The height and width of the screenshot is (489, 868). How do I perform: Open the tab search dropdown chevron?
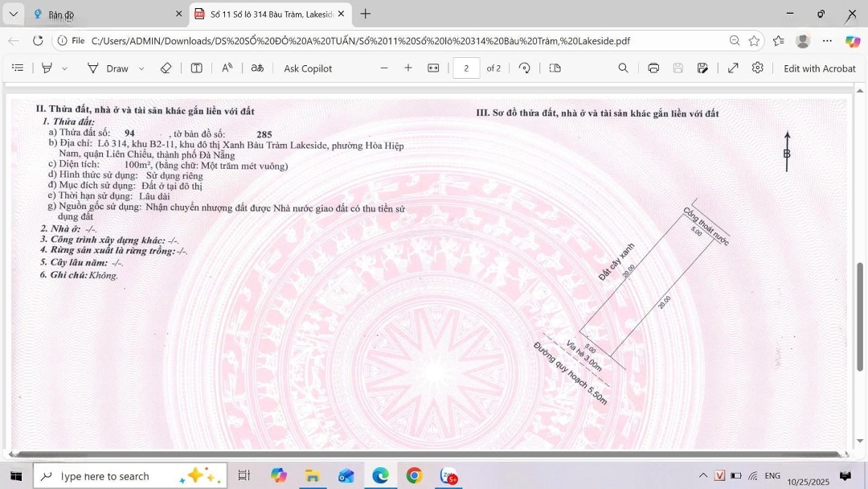pyautogui.click(x=13, y=14)
